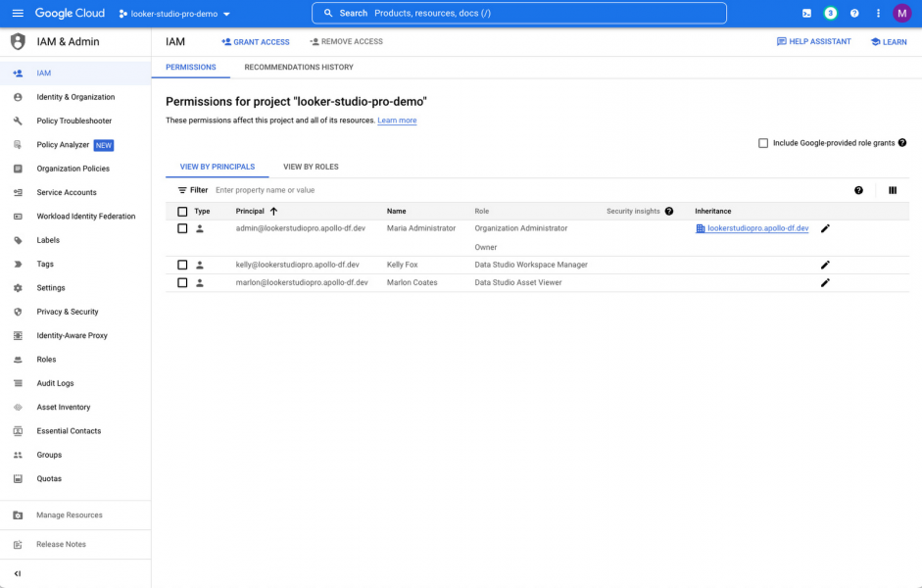Switch to View by Roles tab
Viewport: 922px width, 588px height.
tap(311, 167)
